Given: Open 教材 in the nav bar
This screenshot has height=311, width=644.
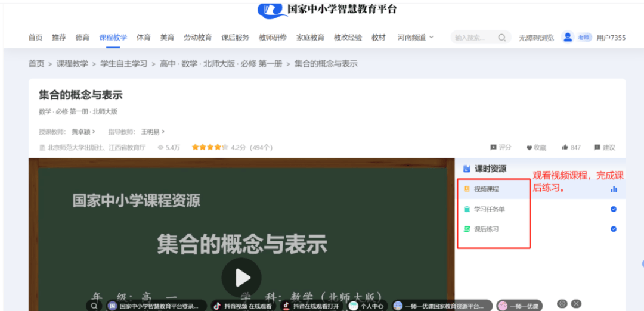Looking at the screenshot, I should point(379,38).
